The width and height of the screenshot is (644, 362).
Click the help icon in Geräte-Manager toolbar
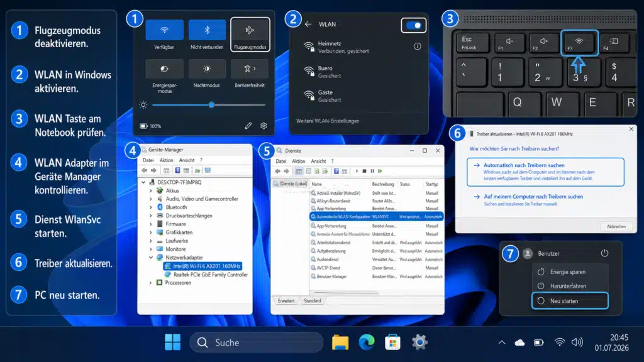tap(177, 170)
